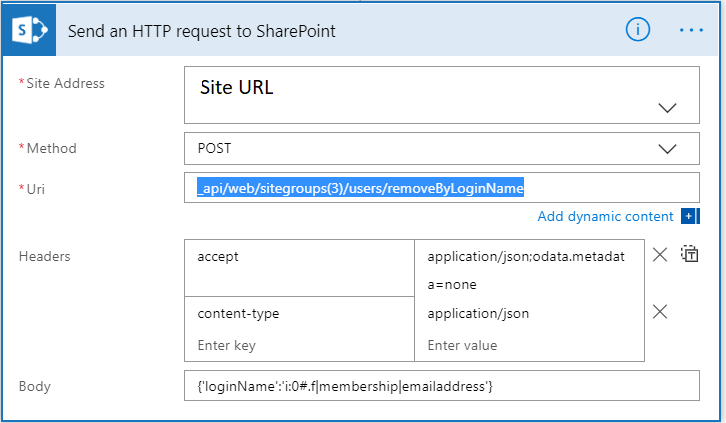Click the empty Enter key field
This screenshot has width=726, height=423.
pos(298,345)
